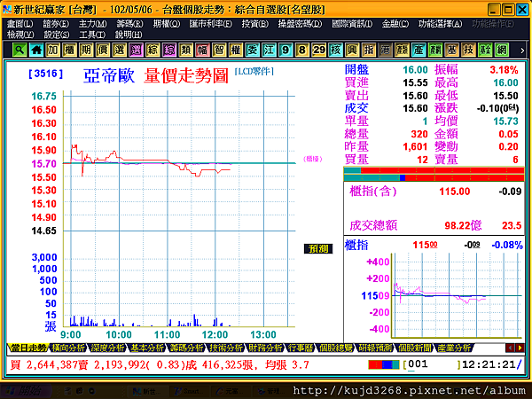Click the 預測 button beside the chart
Viewport: 532px width, 399px height.
pos(318,248)
